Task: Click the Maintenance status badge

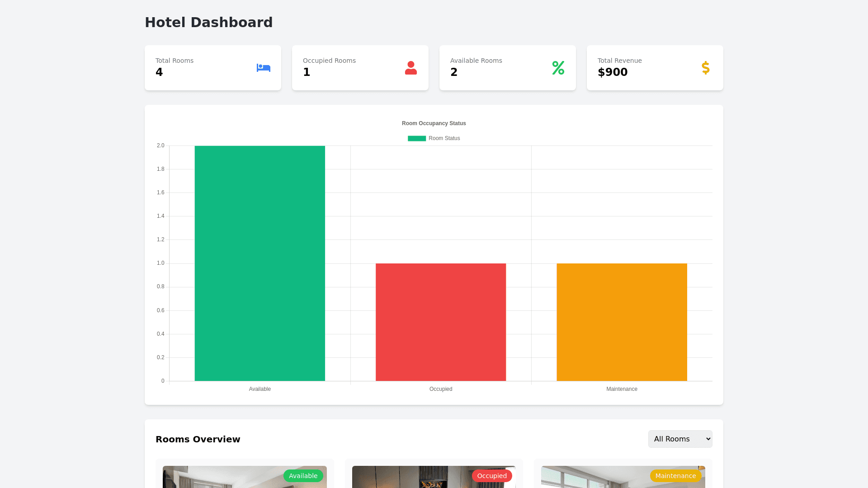Action: pyautogui.click(x=675, y=476)
